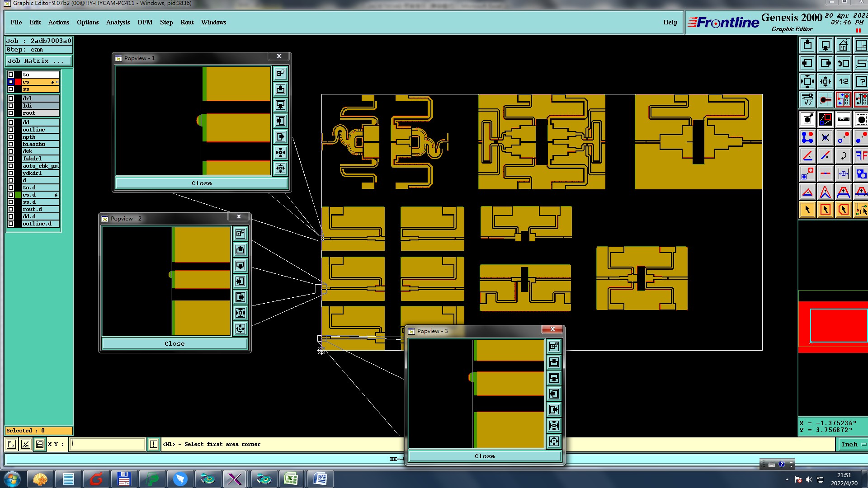Click the pan up icon in right toolbar
The image size is (868, 488).
point(807,45)
